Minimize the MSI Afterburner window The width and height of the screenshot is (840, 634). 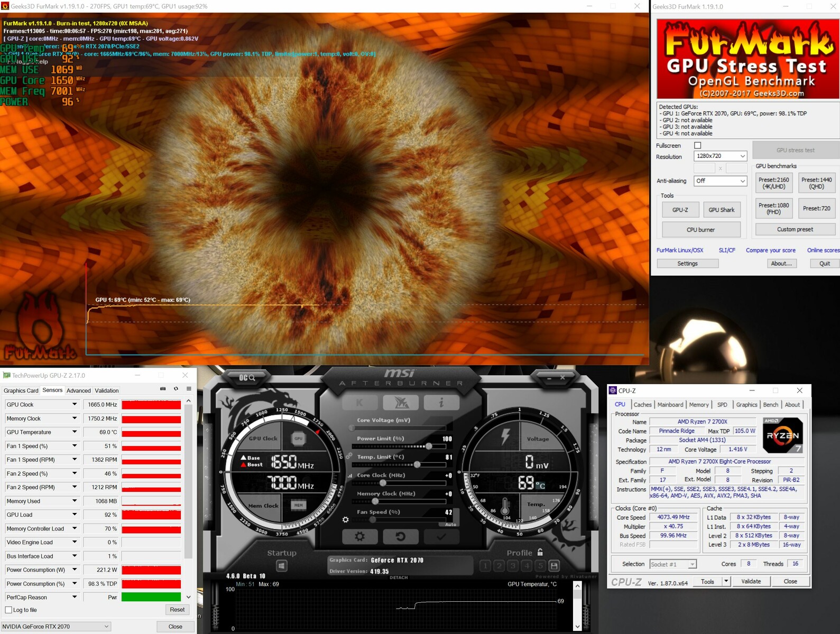click(x=549, y=377)
